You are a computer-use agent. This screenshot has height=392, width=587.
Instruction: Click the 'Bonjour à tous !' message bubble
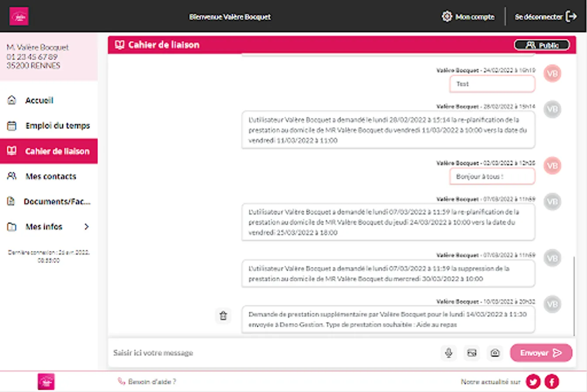pos(492,176)
